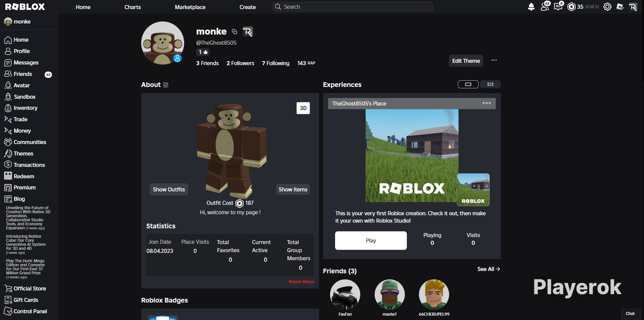Viewport: 644px width, 320px height.
Task: Toggle the profile like counter
Action: click(203, 52)
